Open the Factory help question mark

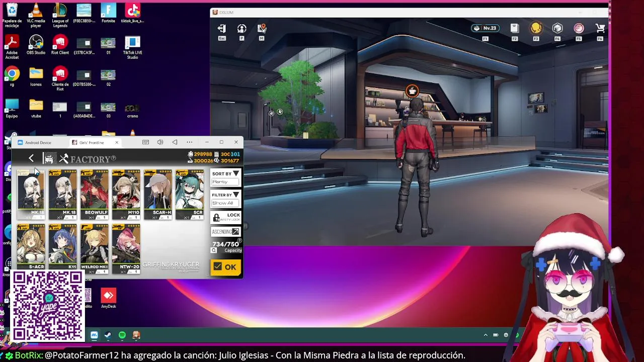[x=113, y=159]
